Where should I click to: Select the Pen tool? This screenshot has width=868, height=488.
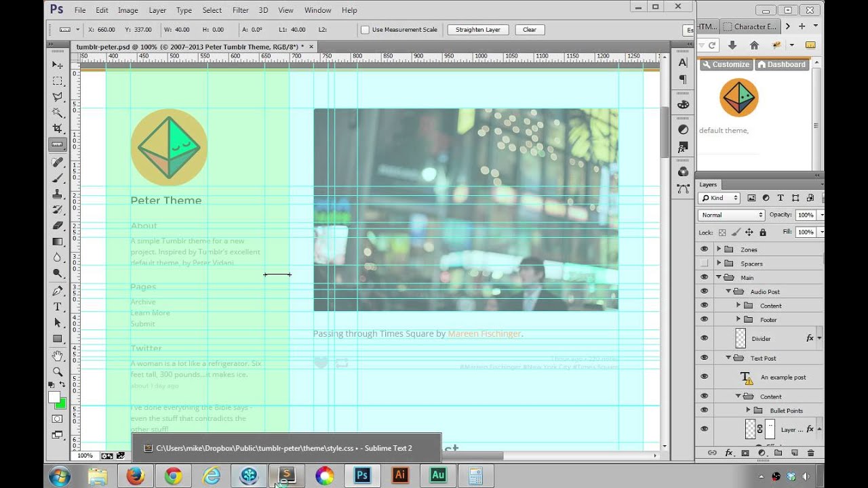[x=58, y=291]
